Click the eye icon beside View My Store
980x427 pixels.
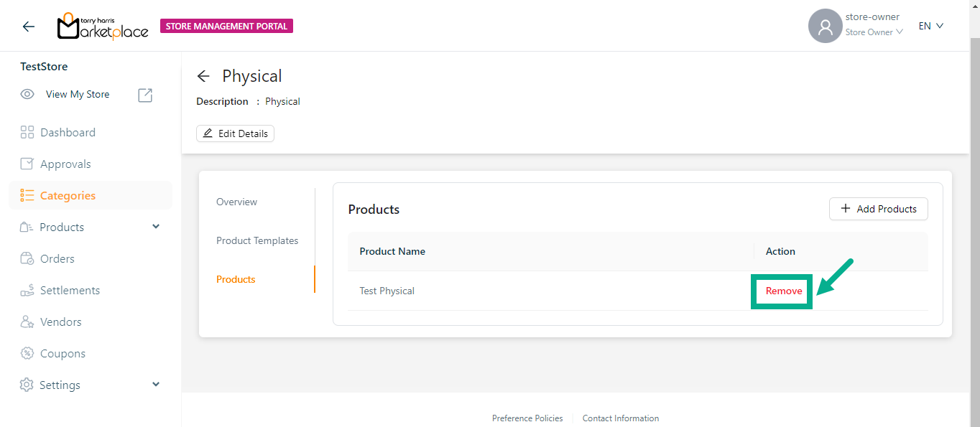(x=27, y=94)
